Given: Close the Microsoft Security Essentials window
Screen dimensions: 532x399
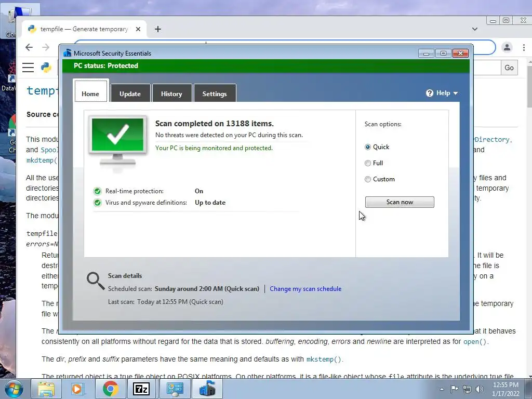Looking at the screenshot, I should click(460, 54).
